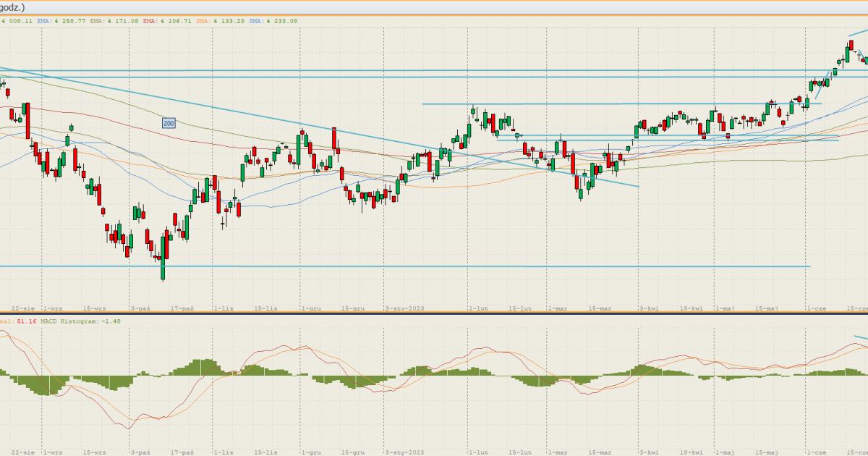
Task: Click '3-paź' on the price chart date axis
Action: point(140,308)
